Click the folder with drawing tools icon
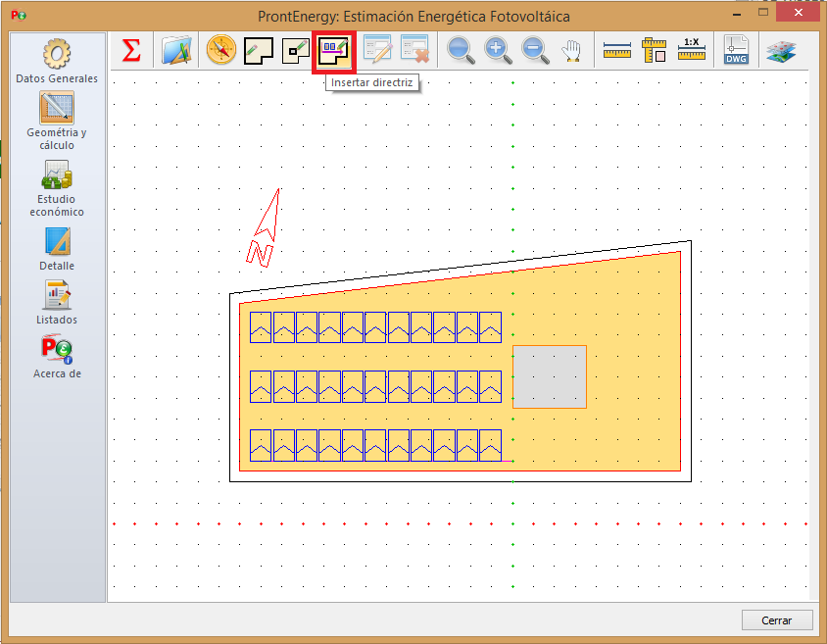The image size is (827, 644). (x=176, y=50)
